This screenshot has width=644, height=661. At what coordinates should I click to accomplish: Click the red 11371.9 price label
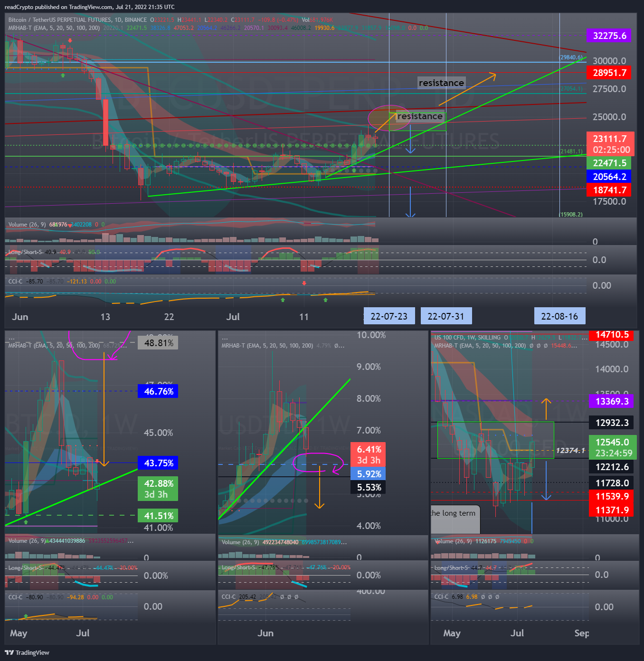coord(612,510)
